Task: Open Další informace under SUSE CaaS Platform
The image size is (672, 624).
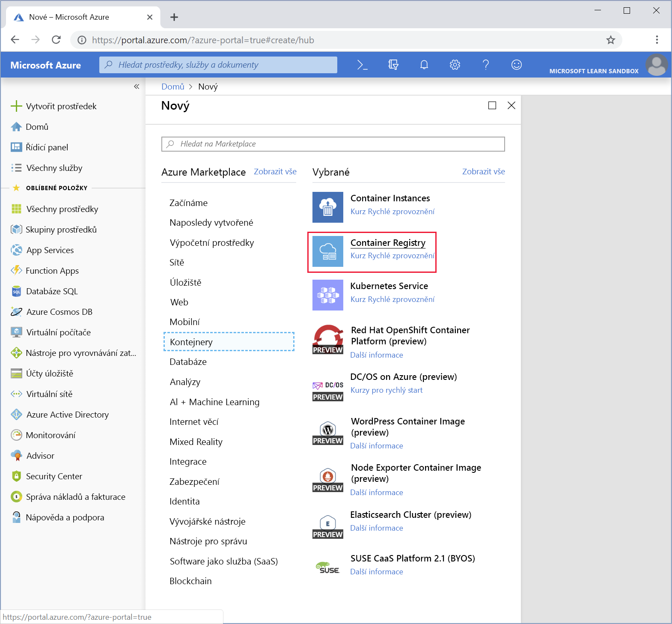Action: [x=377, y=572]
